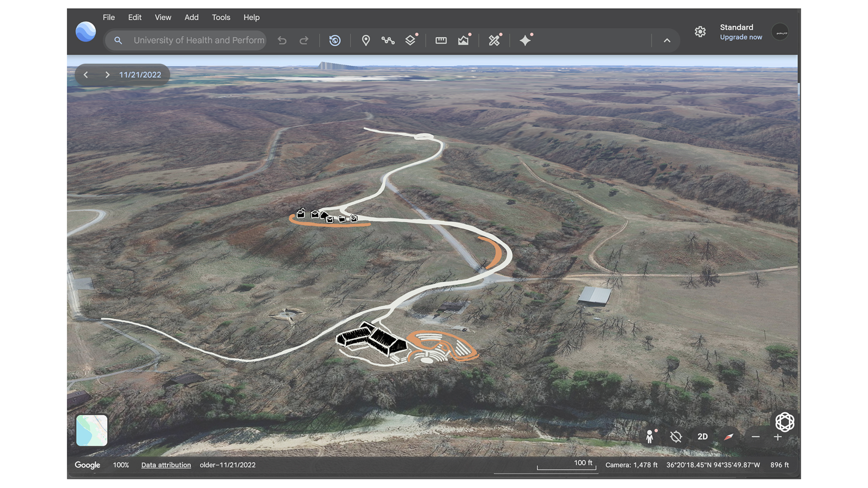Zoom out with the minus button
The image size is (868, 488).
[x=755, y=437]
